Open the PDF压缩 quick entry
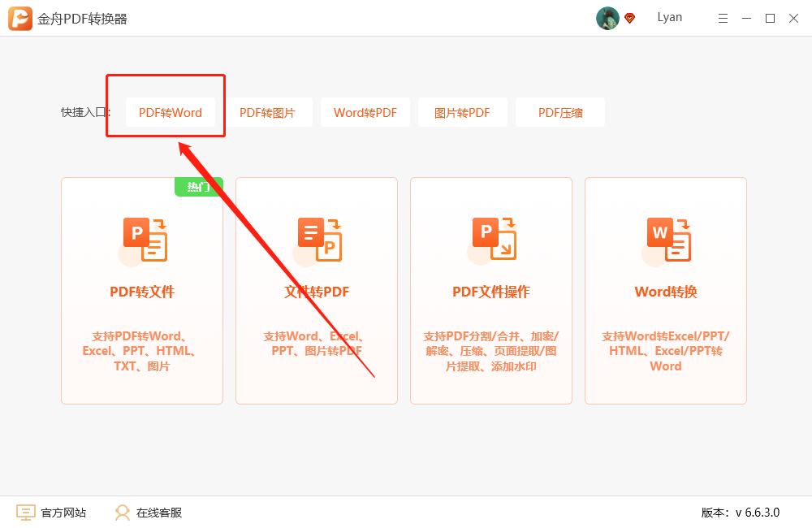Viewport: 812px width, 528px height. click(560, 112)
